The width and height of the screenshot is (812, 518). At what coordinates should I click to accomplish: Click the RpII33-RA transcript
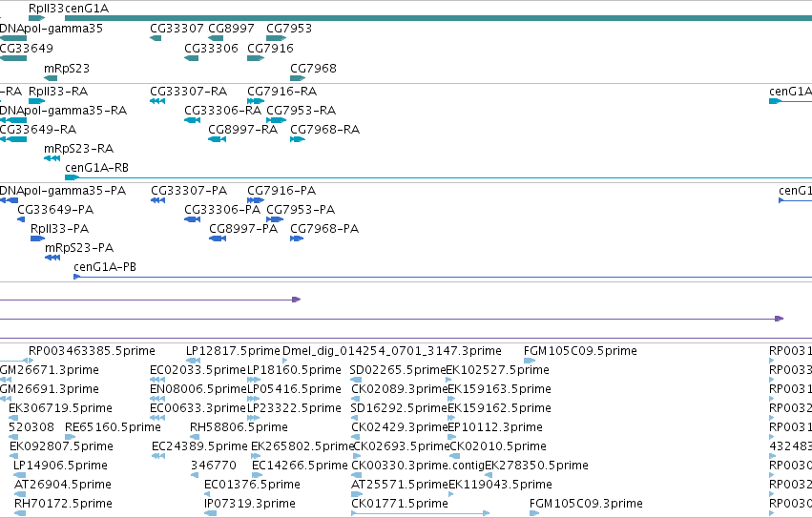[x=37, y=101]
